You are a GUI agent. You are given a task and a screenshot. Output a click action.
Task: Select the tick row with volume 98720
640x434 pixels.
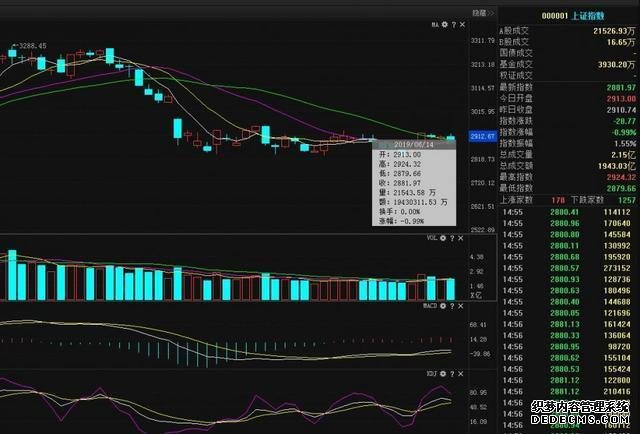(x=567, y=347)
